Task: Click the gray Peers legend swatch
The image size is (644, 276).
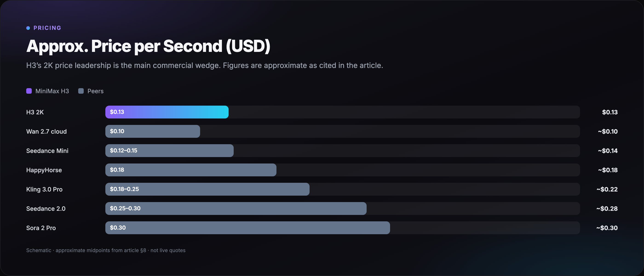Action: click(81, 91)
